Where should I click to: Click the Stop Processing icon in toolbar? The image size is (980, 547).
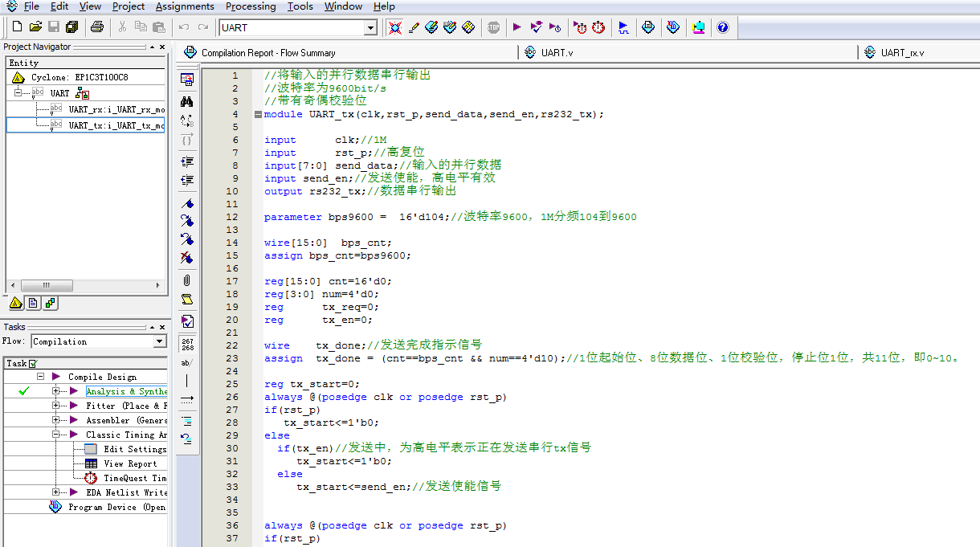493,27
